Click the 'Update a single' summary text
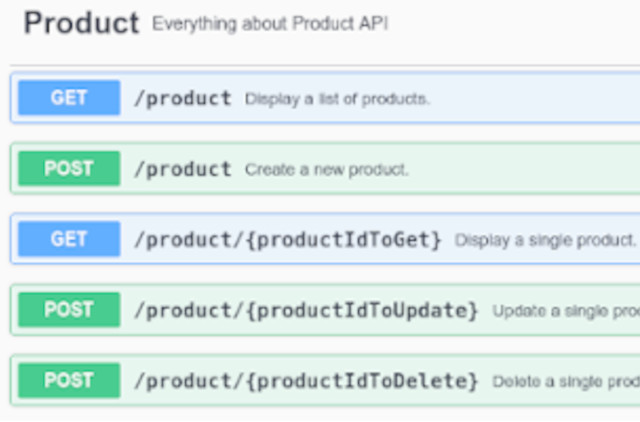640x422 pixels. [x=565, y=311]
